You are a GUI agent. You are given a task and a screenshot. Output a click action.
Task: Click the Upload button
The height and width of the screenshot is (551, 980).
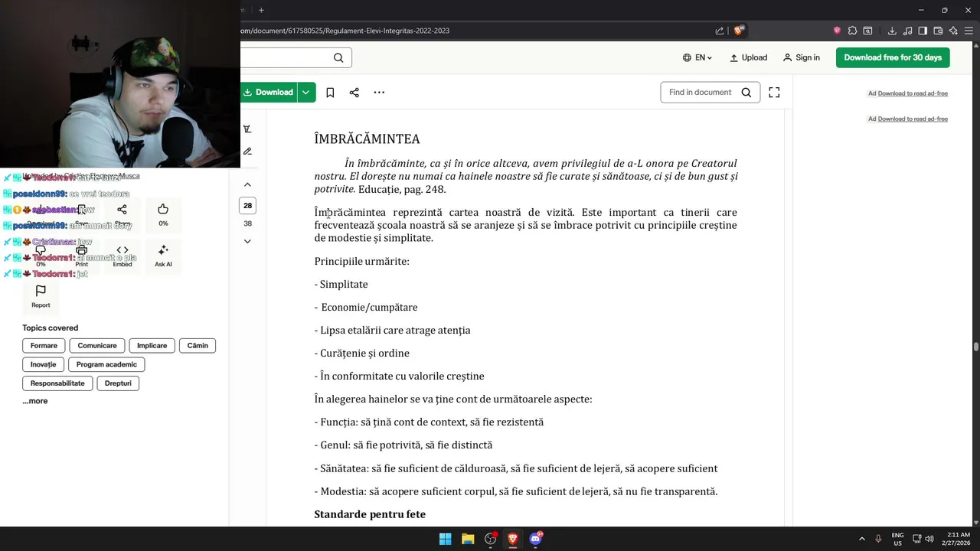pyautogui.click(x=748, y=57)
